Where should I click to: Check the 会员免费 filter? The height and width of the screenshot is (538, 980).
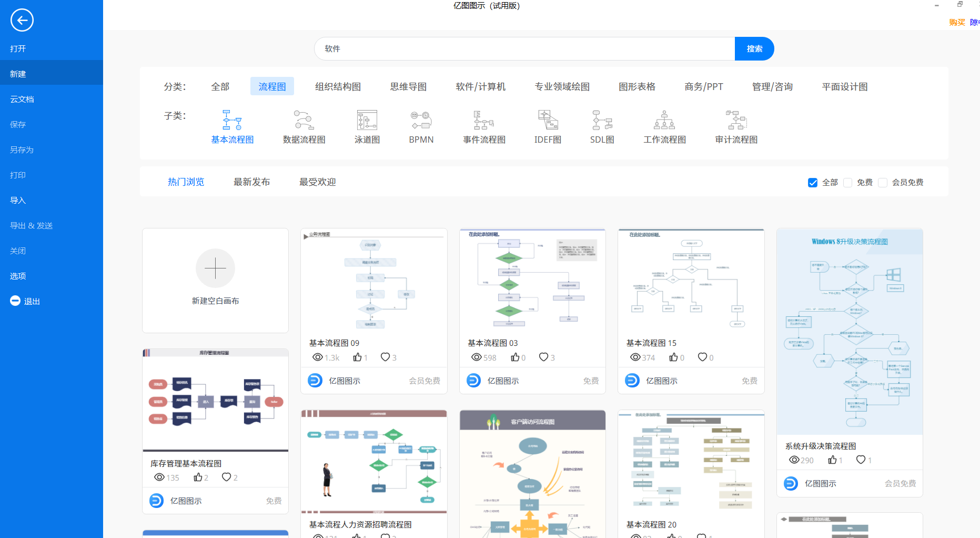pos(883,182)
